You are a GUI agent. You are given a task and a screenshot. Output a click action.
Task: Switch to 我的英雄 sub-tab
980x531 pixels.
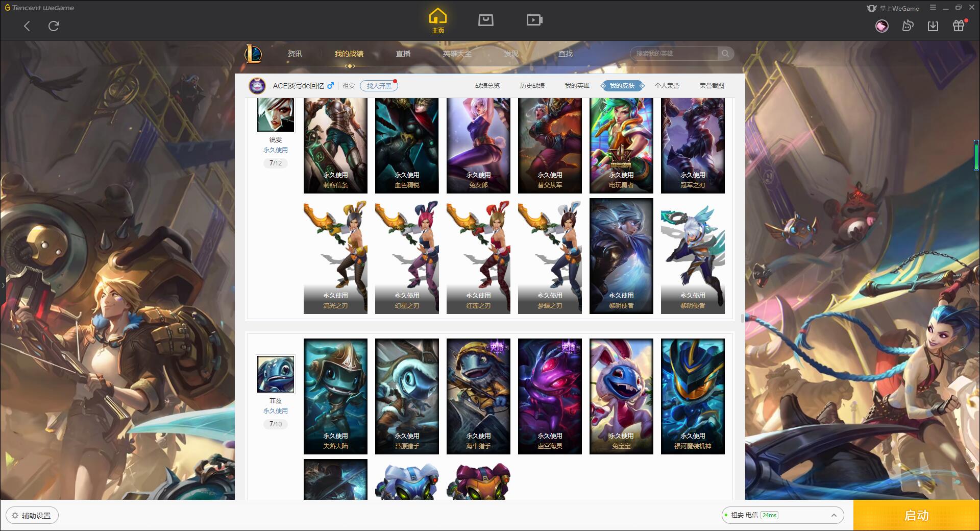point(577,86)
